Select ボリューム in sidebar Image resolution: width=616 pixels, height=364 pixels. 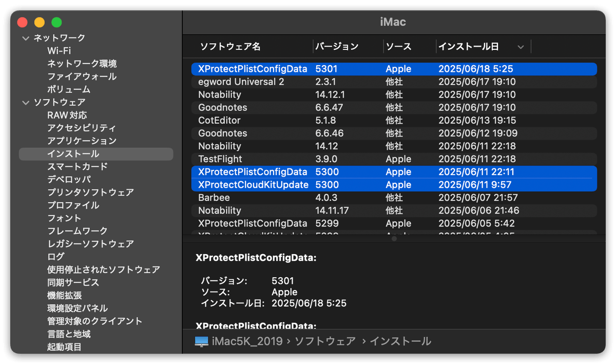click(x=69, y=89)
